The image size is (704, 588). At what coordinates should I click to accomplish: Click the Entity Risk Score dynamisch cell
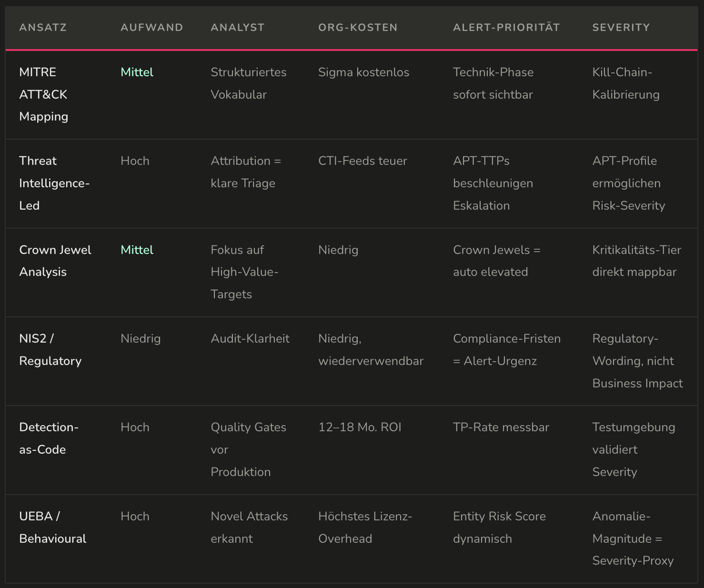click(x=499, y=527)
